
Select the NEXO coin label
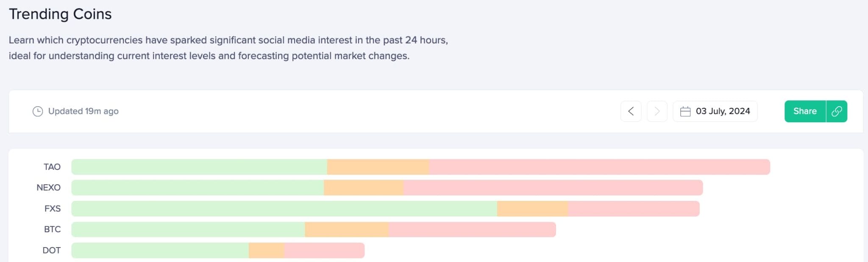tap(49, 188)
